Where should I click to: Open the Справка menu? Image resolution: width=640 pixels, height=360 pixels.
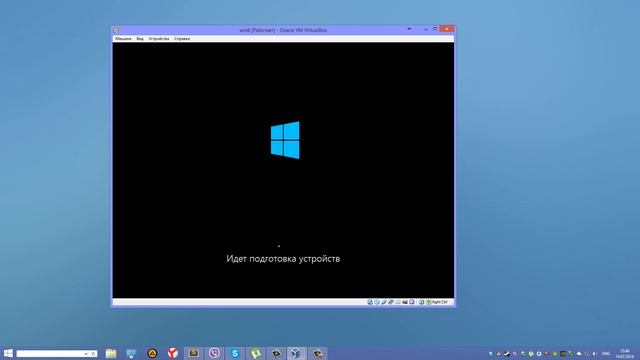pos(182,38)
